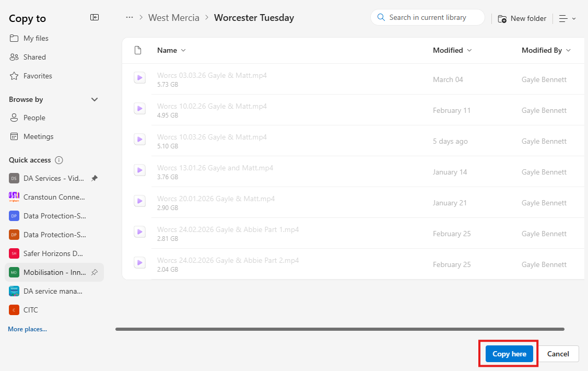Viewport: 588px width, 371px height.
Task: Expand the breadcrumb ellipsis menu
Action: [x=129, y=17]
